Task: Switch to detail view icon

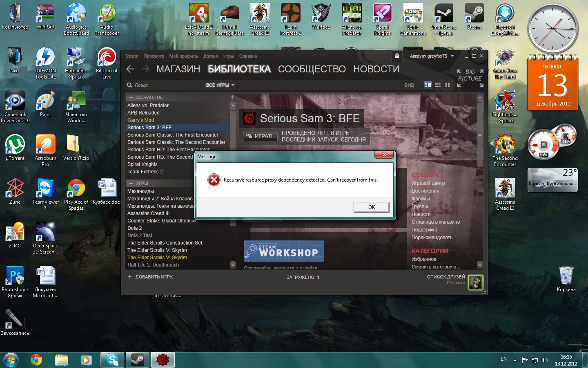Action: tap(428, 85)
